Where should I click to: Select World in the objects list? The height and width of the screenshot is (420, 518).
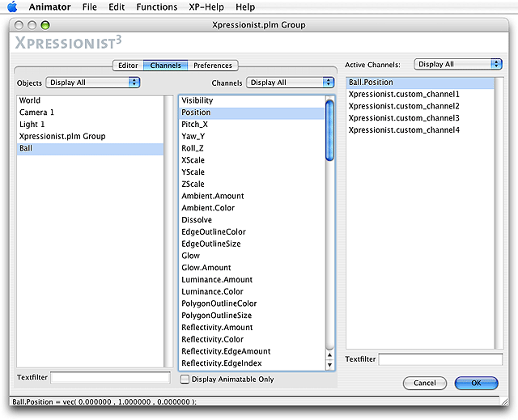point(90,100)
